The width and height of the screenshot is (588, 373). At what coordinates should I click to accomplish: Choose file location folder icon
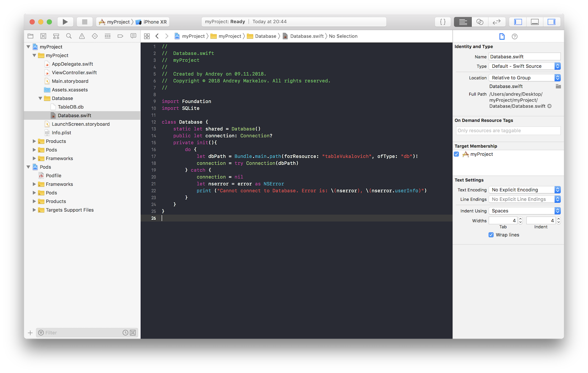coord(558,87)
